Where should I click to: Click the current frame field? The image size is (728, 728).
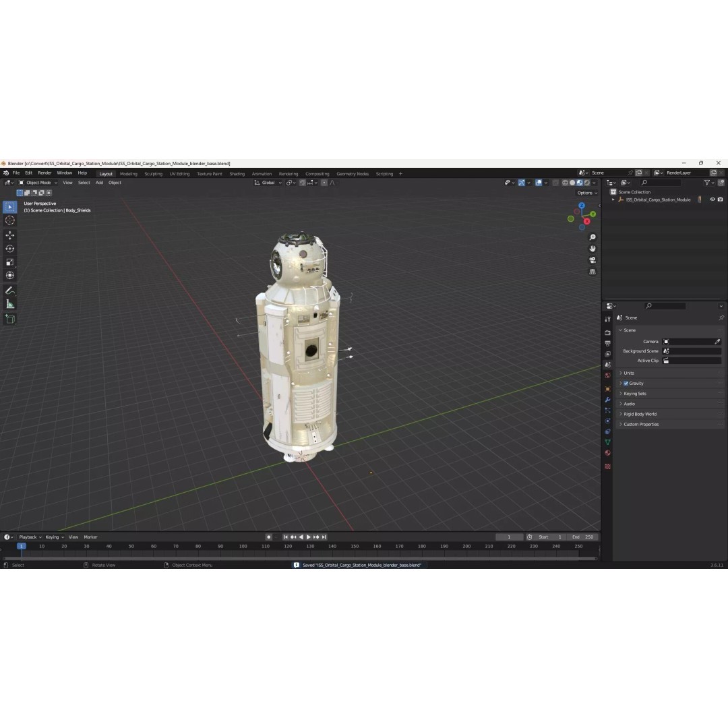pyautogui.click(x=510, y=537)
